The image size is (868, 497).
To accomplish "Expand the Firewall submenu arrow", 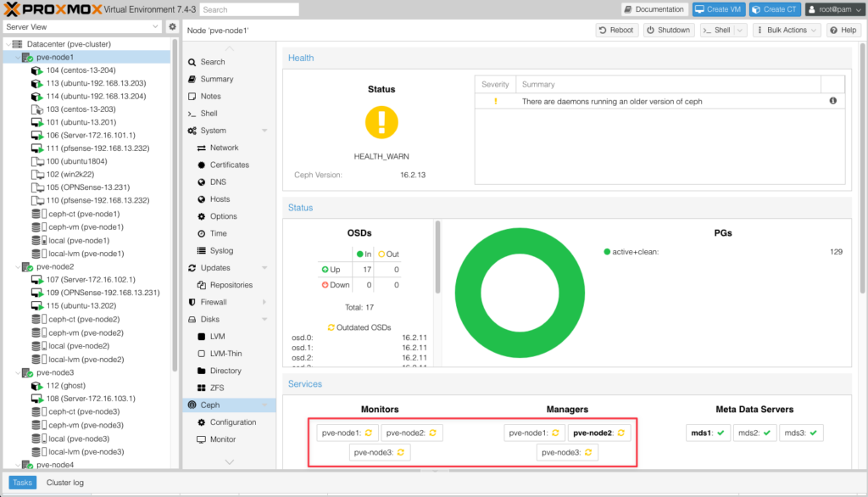I will [x=264, y=302].
